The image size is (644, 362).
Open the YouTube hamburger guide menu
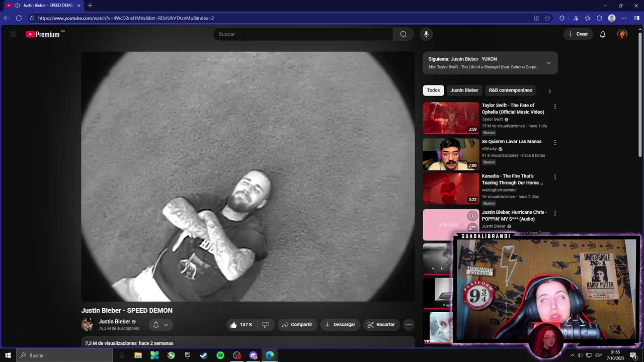(x=14, y=34)
